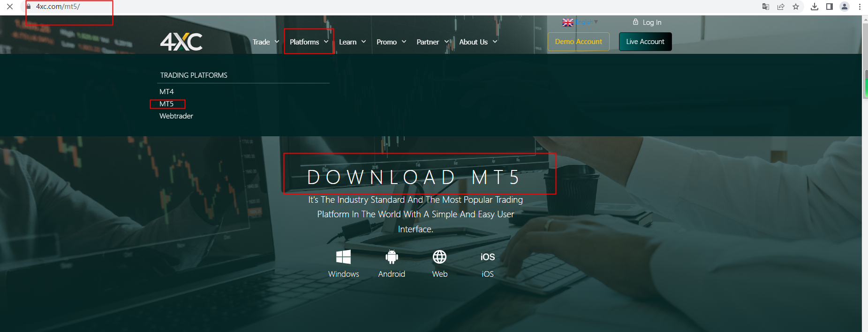Image resolution: width=868 pixels, height=332 pixels.
Task: Open the Learn nav item
Action: 347,42
